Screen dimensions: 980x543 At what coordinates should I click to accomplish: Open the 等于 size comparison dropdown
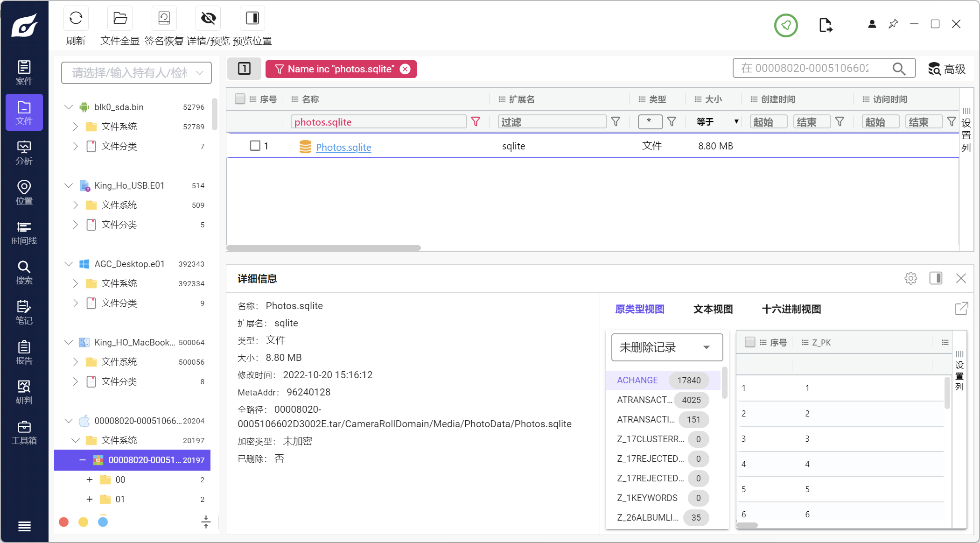(717, 122)
